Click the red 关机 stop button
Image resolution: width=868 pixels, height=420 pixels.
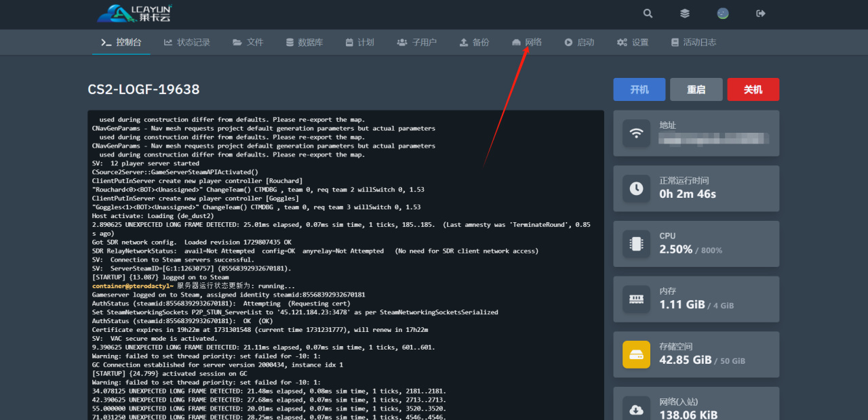(x=753, y=89)
